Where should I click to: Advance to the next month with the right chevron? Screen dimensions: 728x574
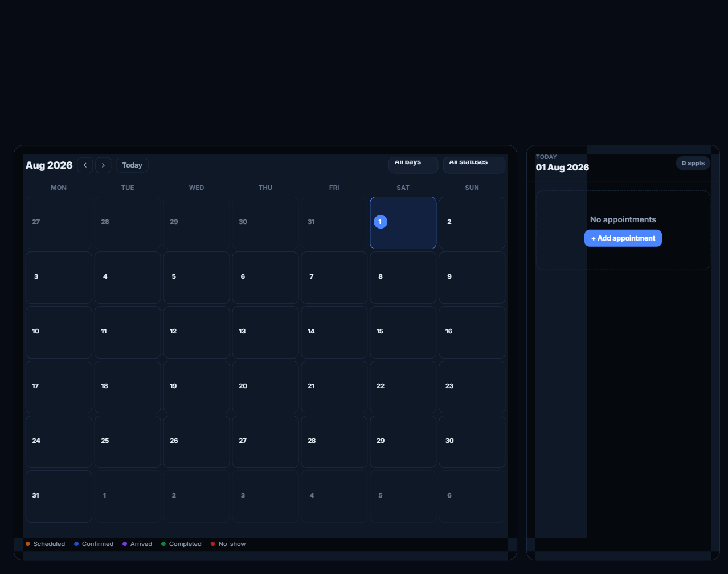(x=103, y=165)
